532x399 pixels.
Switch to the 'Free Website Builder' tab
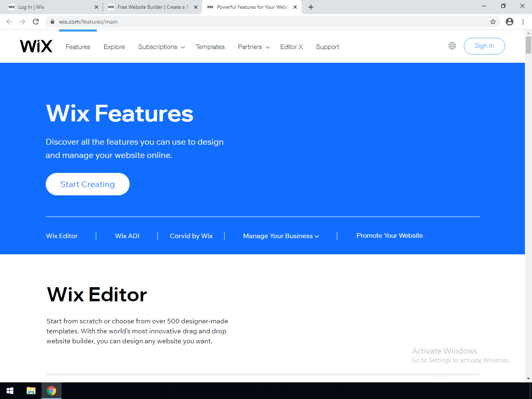pos(151,7)
